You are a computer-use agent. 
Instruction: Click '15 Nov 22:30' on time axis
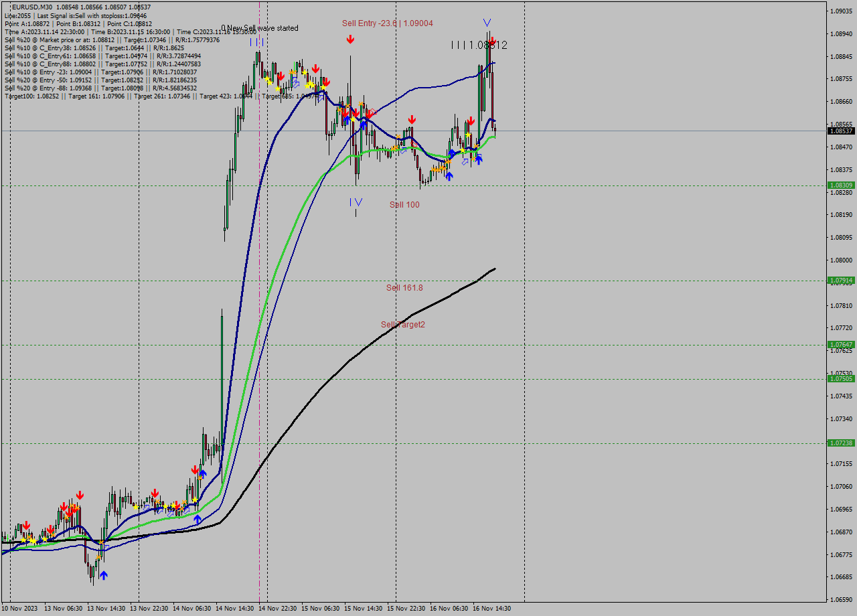tap(406, 609)
